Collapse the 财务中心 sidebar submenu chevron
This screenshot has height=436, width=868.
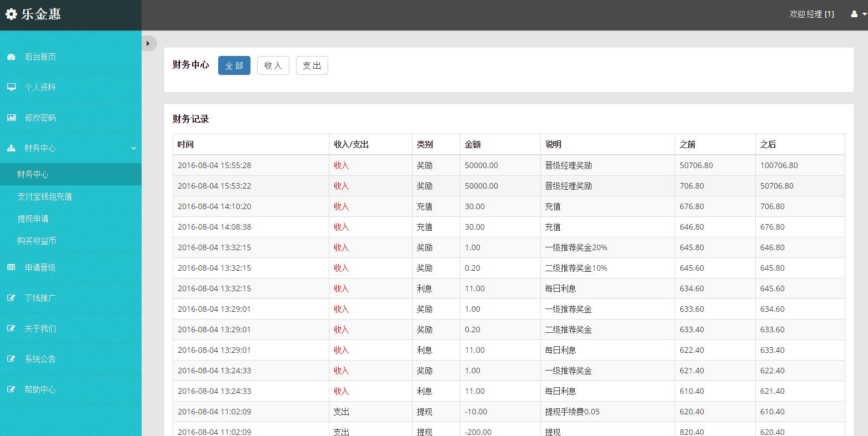133,148
